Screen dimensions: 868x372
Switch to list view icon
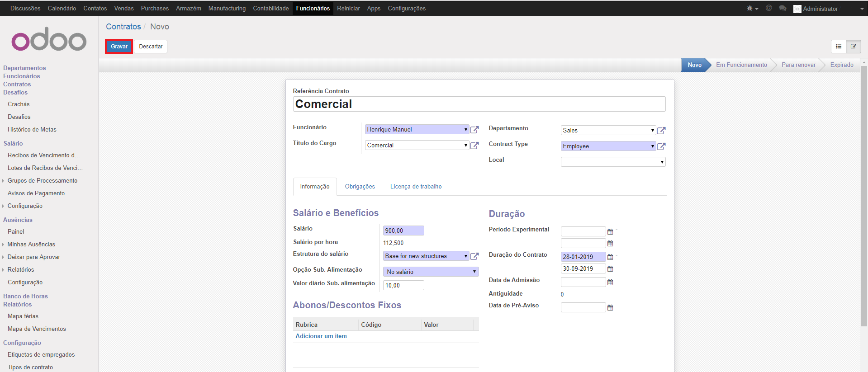pyautogui.click(x=838, y=47)
